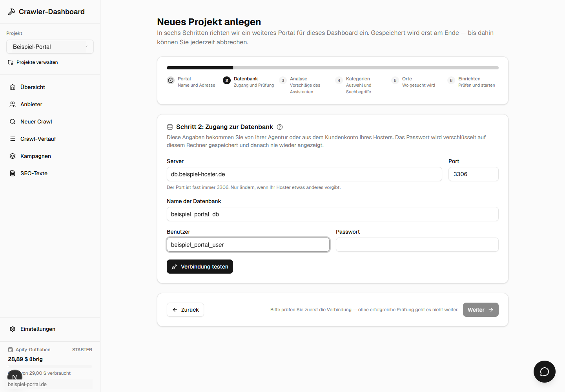The image size is (565, 392).
Task: Click the Crawler-Dashboard logo icon
Action: coord(12,12)
